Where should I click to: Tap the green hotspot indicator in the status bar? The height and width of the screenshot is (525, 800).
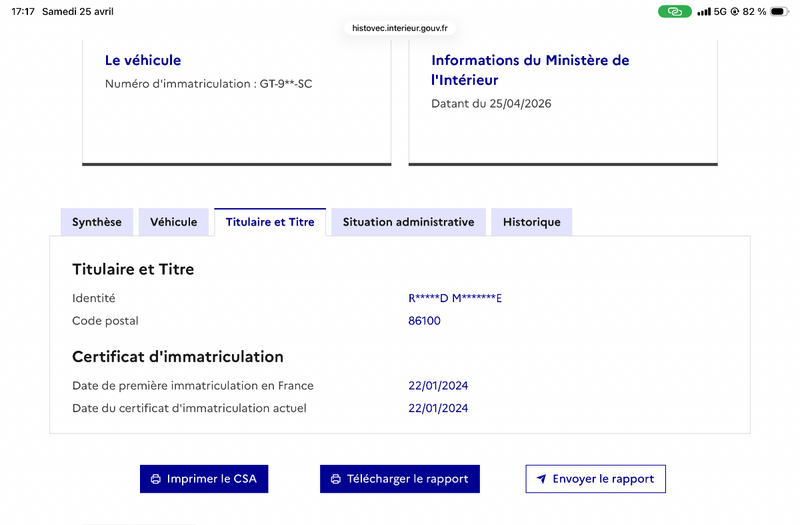(x=674, y=11)
